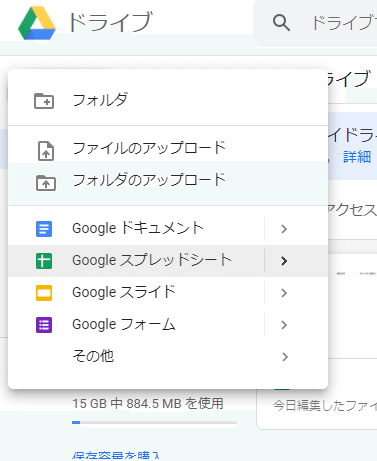Viewport: 377px width, 461px height.
Task: Click the folder upload icon
Action: tap(46, 183)
